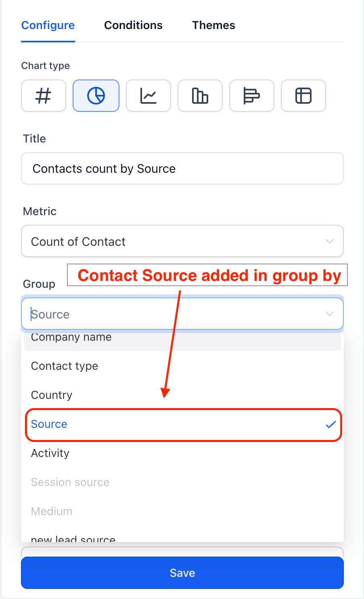Select the number metric chart type
Screen dimensions: 364x599
[44, 96]
